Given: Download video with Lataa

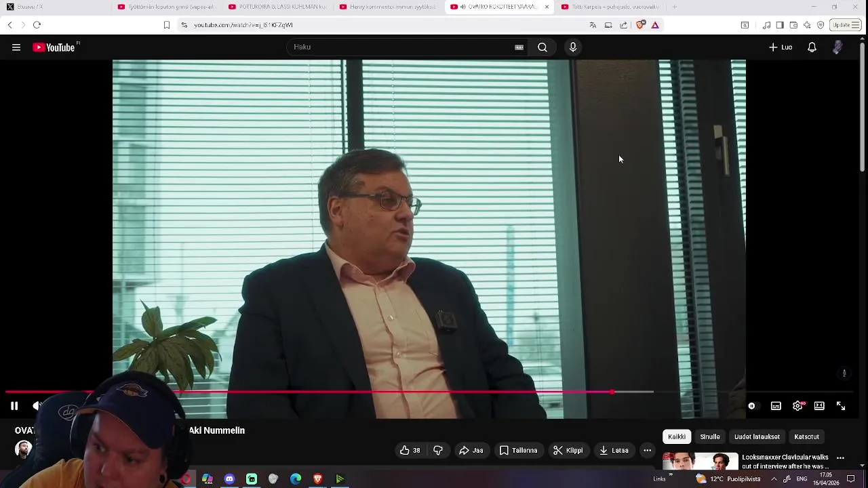Looking at the screenshot, I should point(614,450).
